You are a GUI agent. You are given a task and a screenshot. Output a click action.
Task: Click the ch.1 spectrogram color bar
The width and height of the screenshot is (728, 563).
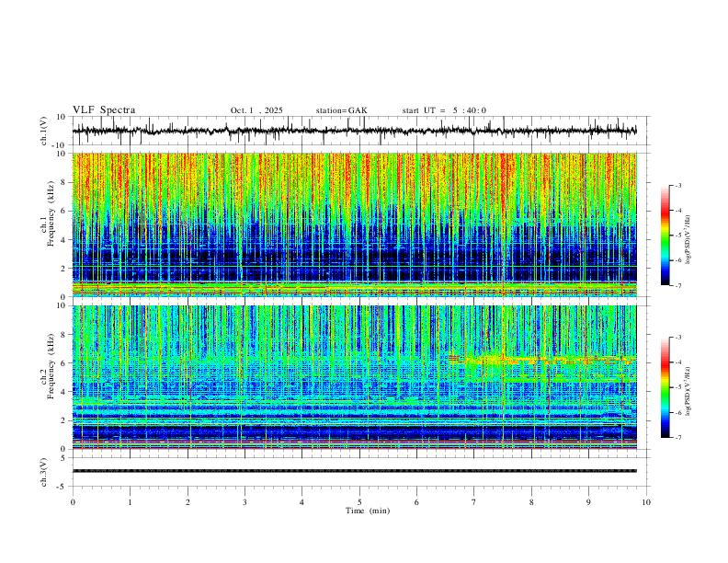pos(665,236)
